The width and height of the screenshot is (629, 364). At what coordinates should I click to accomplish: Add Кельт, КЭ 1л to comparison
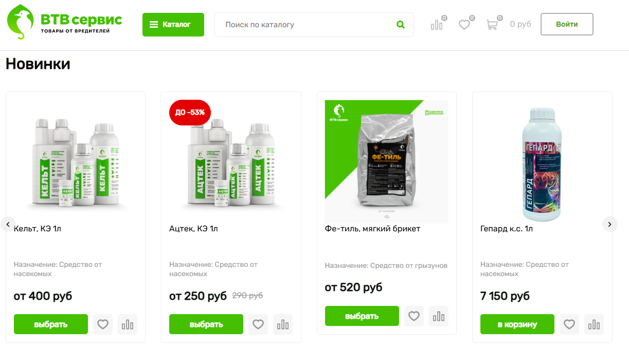[128, 324]
